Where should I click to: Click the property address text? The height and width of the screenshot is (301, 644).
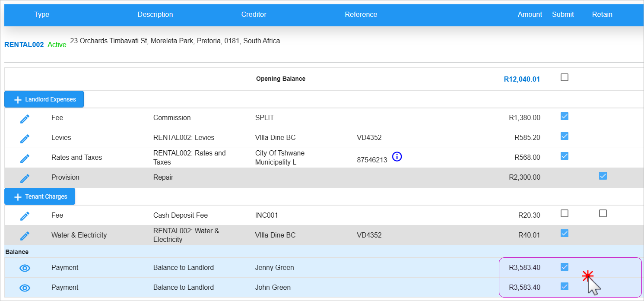tap(175, 41)
